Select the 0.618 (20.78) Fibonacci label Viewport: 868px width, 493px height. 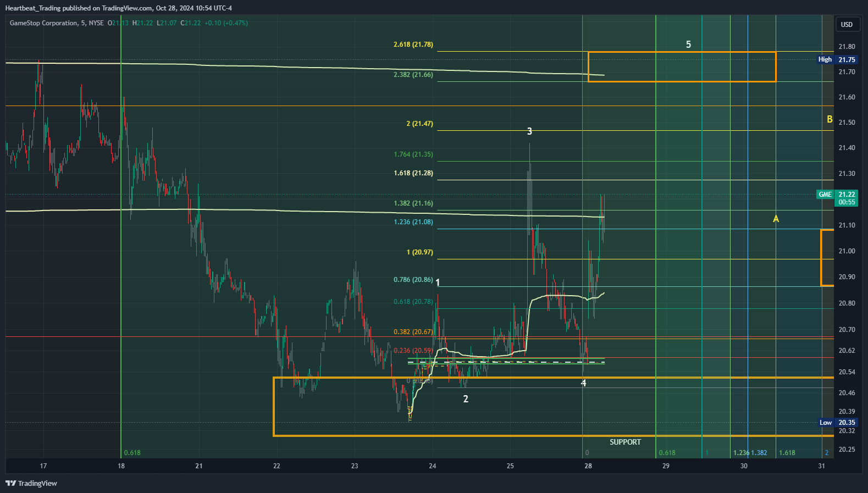413,302
